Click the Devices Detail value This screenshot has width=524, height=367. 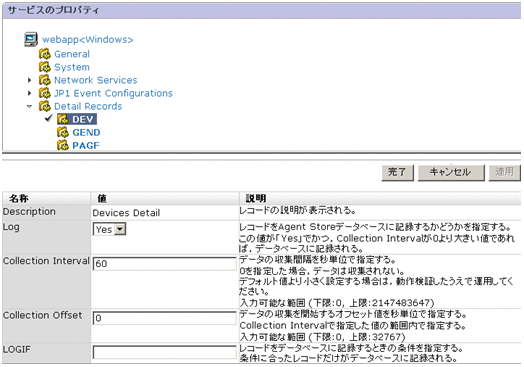[x=126, y=213]
